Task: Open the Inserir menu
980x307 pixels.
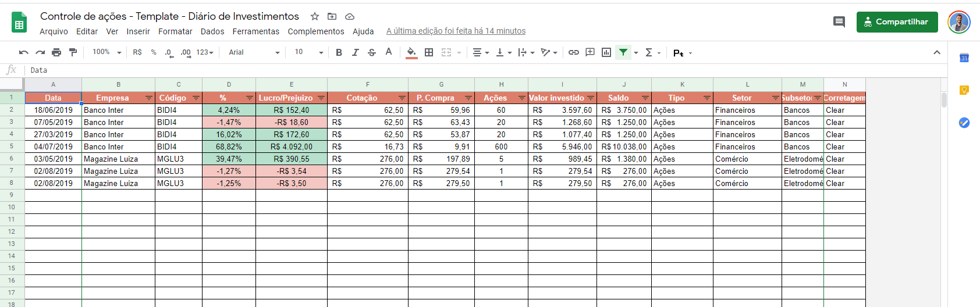Action: click(x=138, y=31)
